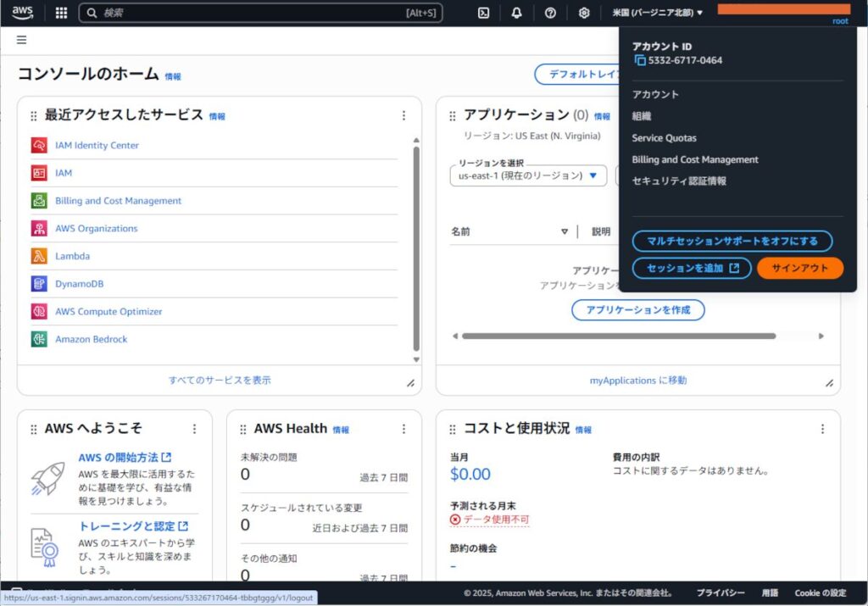Click the AWS Organizations service icon

39,228
